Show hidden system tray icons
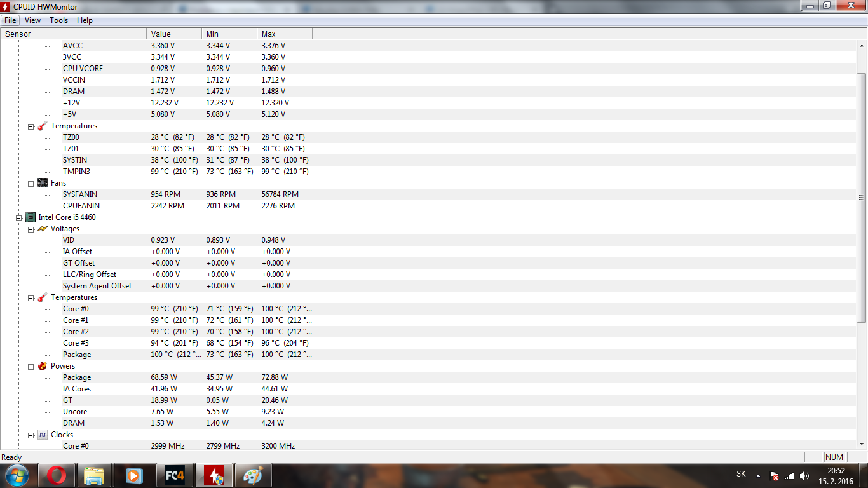 pos(758,475)
